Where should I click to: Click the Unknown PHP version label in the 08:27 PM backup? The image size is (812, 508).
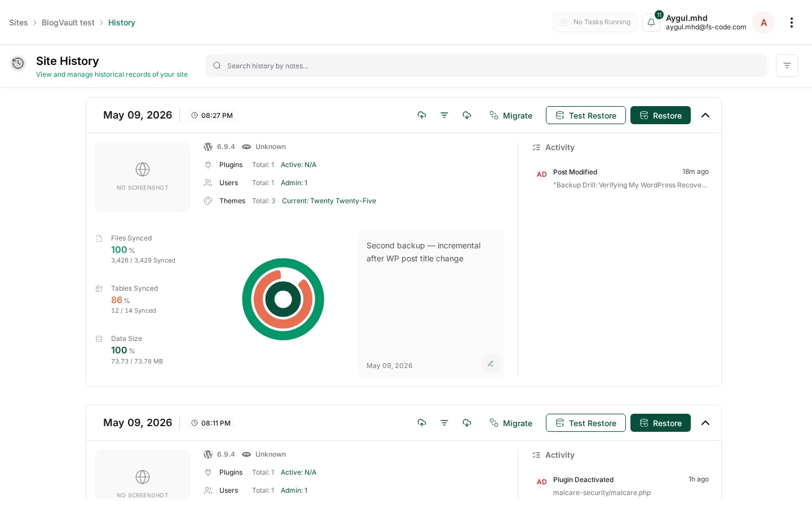(x=271, y=147)
